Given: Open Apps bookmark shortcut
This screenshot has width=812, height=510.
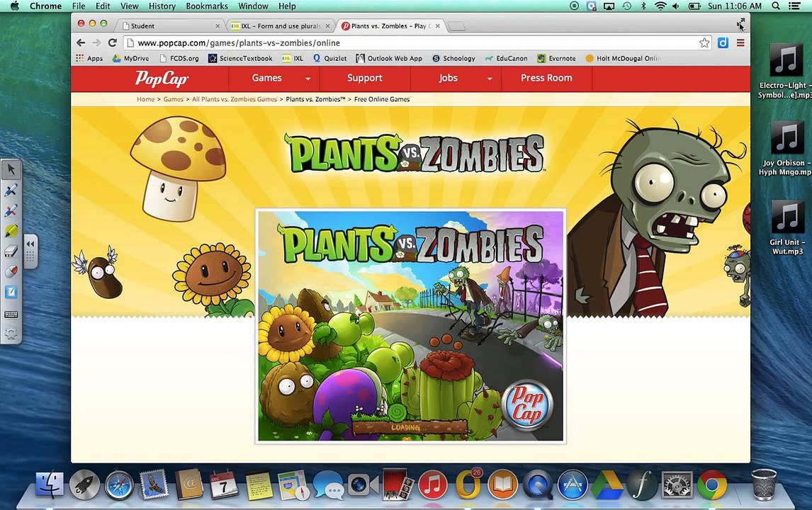Looking at the screenshot, I should point(89,59).
